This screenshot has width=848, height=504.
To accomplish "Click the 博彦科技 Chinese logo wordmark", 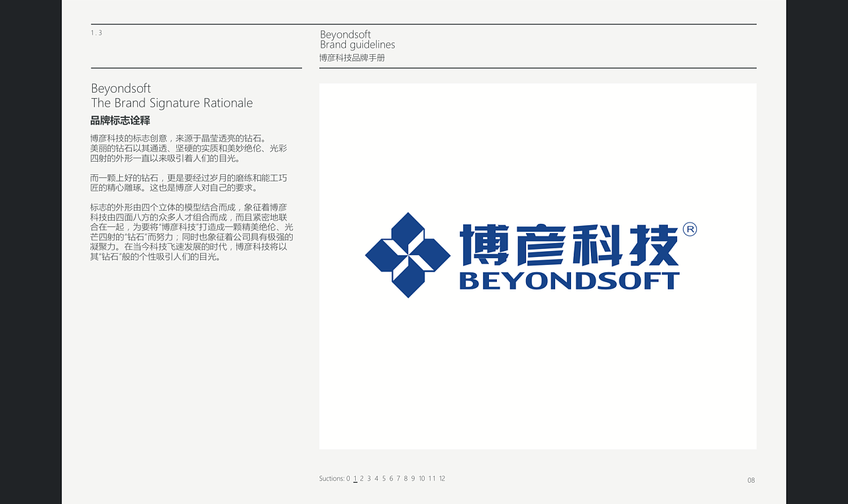I will [569, 245].
